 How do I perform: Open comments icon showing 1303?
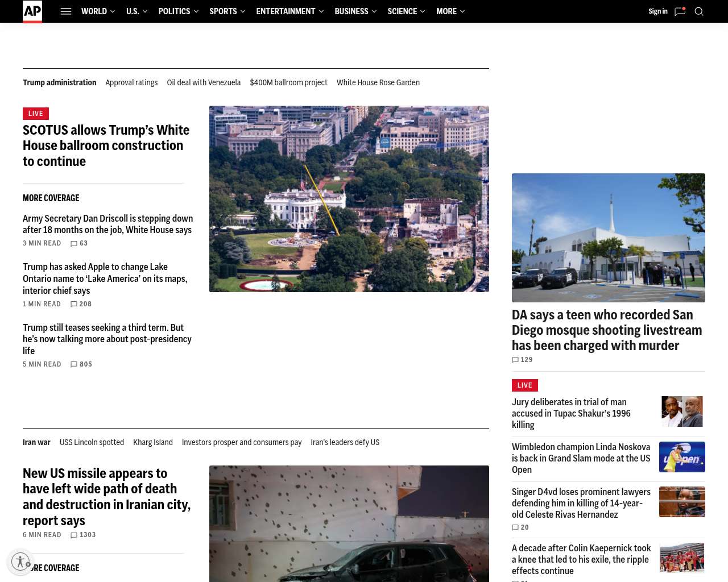[74, 535]
